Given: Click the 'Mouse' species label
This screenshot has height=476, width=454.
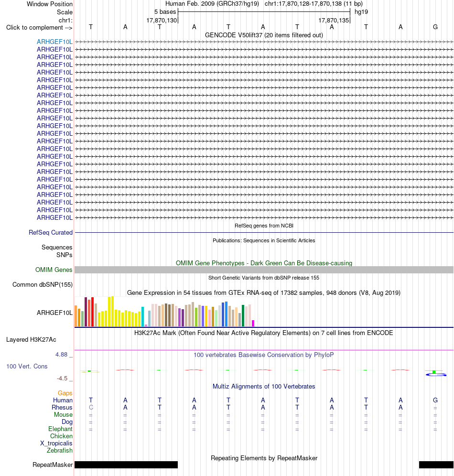Looking at the screenshot, I should (x=63, y=415).
